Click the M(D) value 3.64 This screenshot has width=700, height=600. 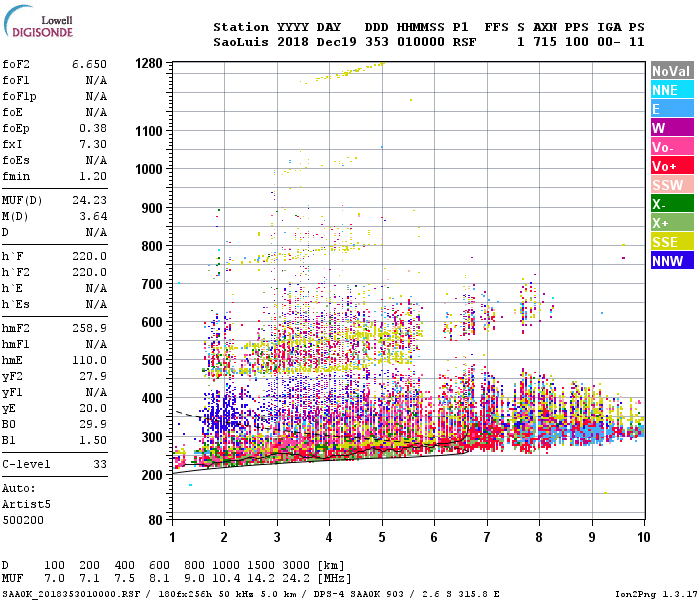point(93,216)
